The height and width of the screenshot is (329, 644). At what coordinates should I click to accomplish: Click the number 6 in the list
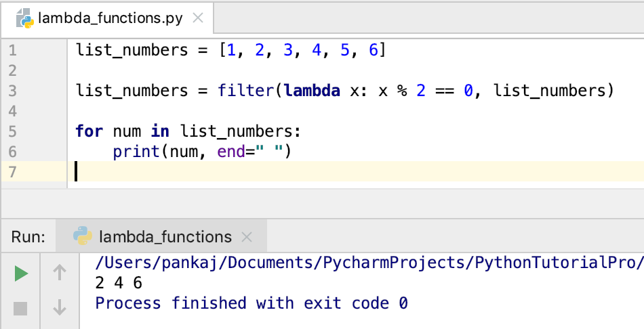coord(374,50)
